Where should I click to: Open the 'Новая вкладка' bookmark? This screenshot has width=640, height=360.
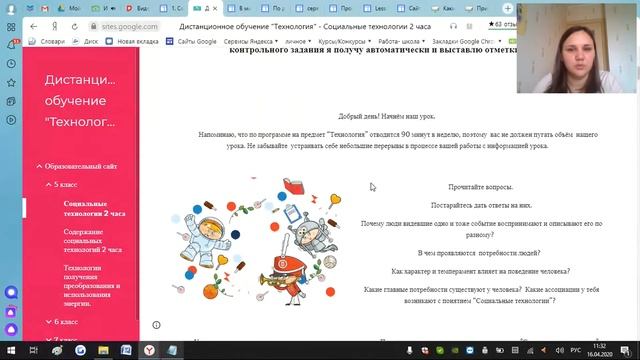point(132,41)
